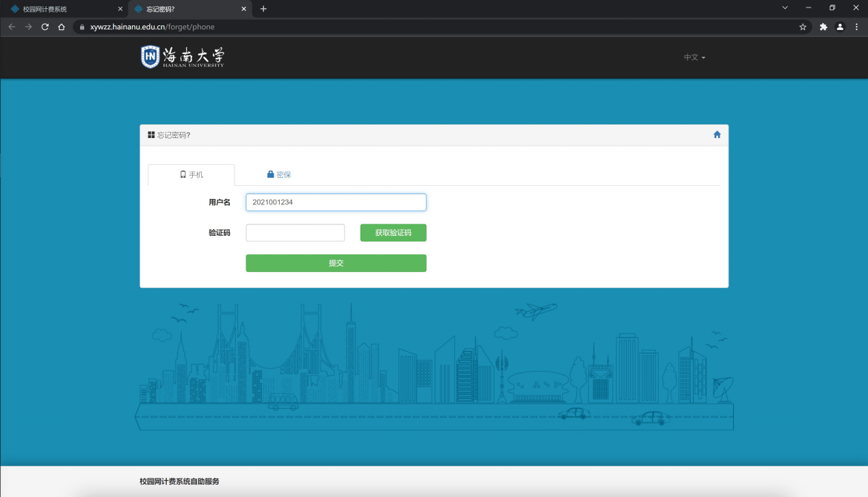Screen dimensions: 868x497
Task: Click the 验证码 field label
Action: pos(220,232)
